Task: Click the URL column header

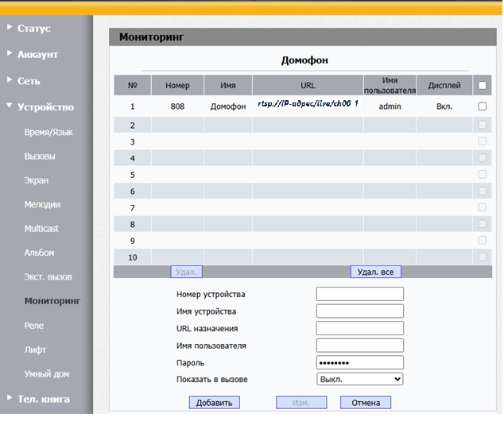Action: tap(308, 86)
